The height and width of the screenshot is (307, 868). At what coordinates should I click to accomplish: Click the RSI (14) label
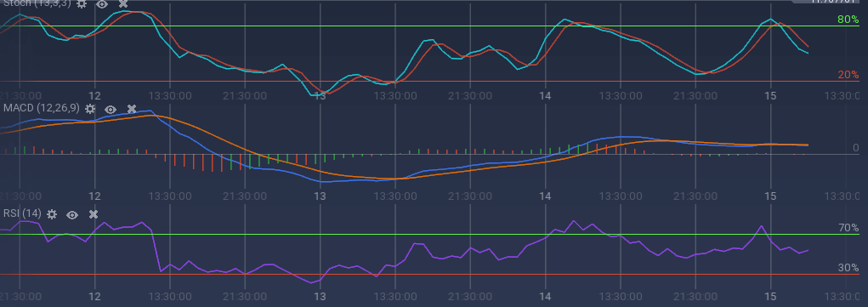pyautogui.click(x=22, y=213)
